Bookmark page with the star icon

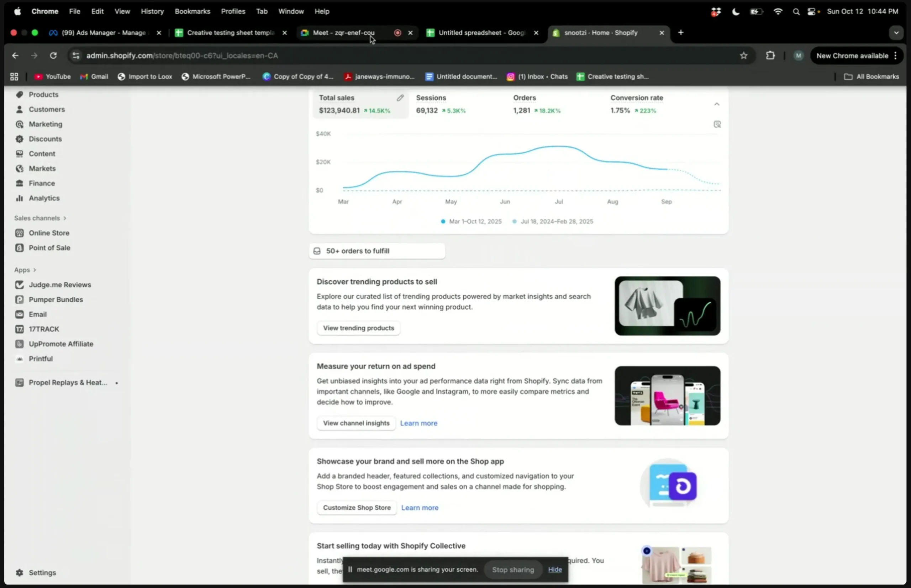coord(743,56)
